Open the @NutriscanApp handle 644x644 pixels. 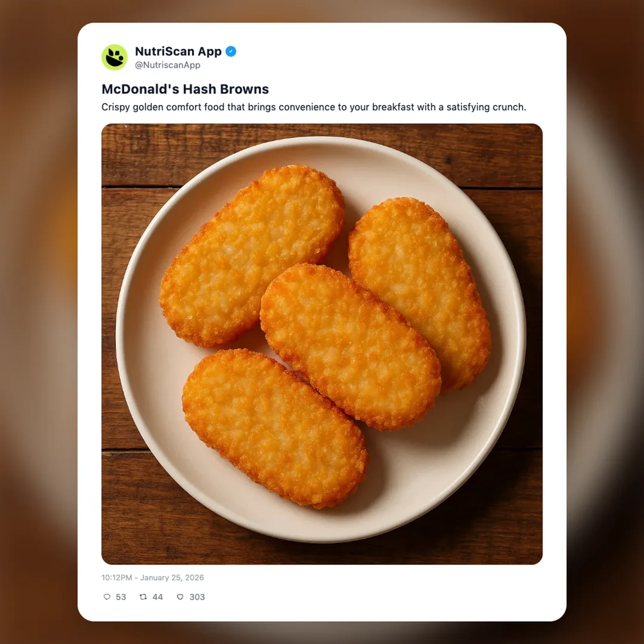[168, 66]
